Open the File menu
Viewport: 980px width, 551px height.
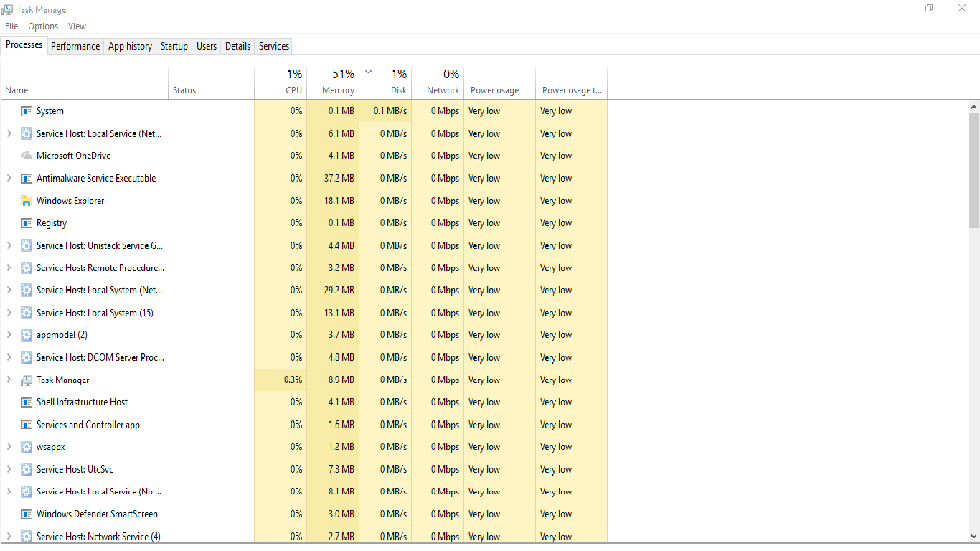11,27
